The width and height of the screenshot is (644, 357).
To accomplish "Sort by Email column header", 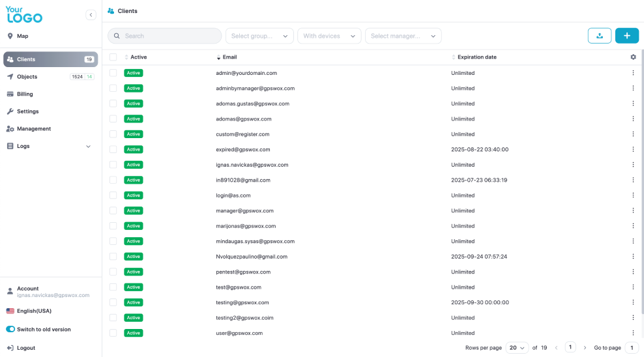I will tap(229, 57).
